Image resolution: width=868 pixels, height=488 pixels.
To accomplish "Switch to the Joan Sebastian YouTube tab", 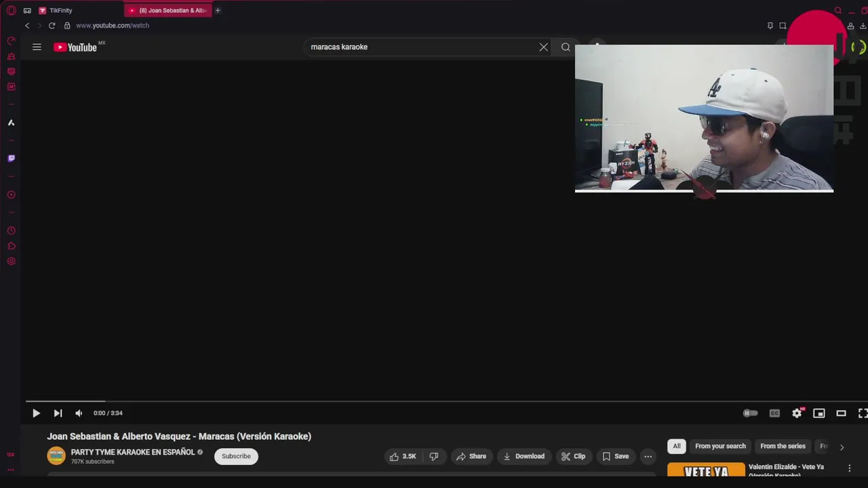I will (168, 10).
